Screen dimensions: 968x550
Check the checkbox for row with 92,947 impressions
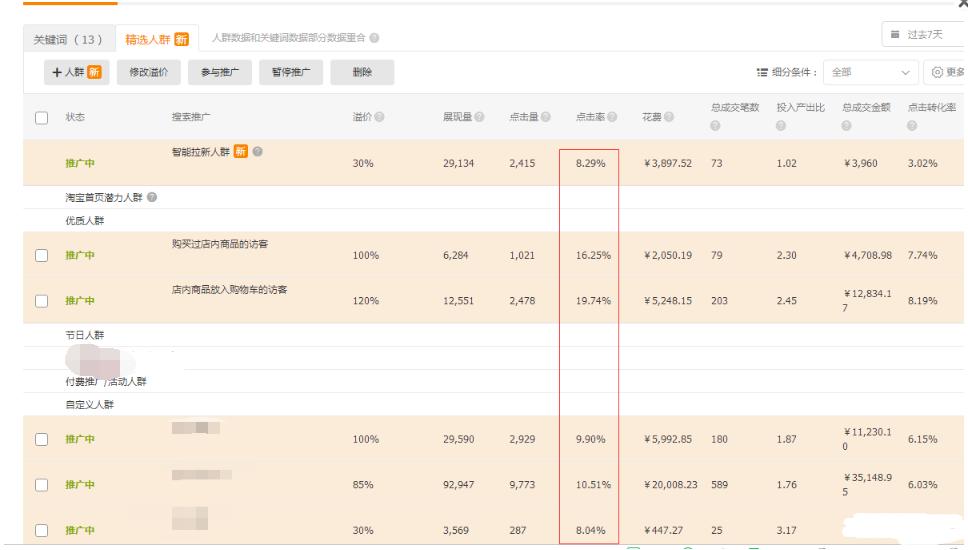tap(41, 485)
